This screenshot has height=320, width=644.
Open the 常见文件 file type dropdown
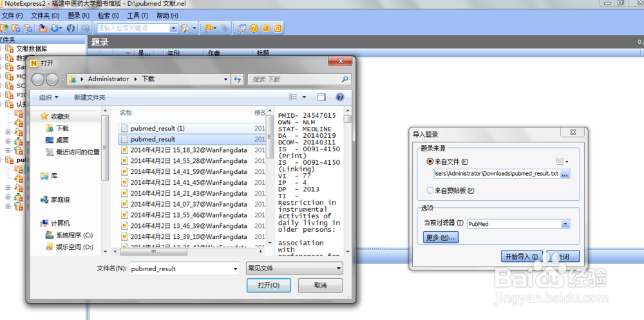pyautogui.click(x=339, y=268)
